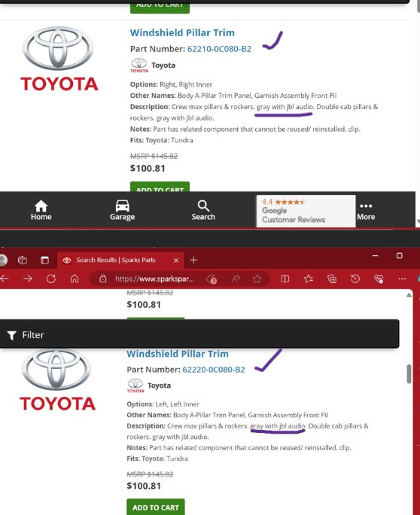The width and height of the screenshot is (420, 515).
Task: Click the Google Customer Reviews badge
Action: click(306, 211)
